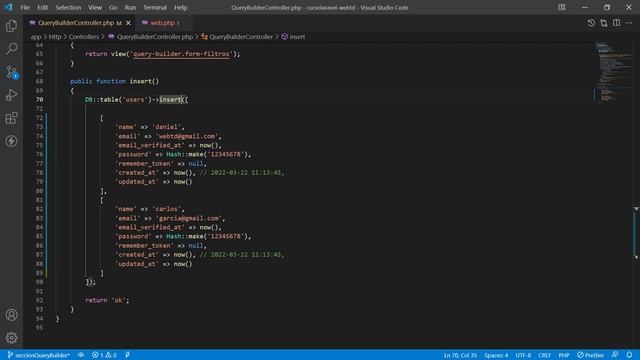Open the Search view in activity bar
This screenshot has height=360, width=640.
point(11,49)
